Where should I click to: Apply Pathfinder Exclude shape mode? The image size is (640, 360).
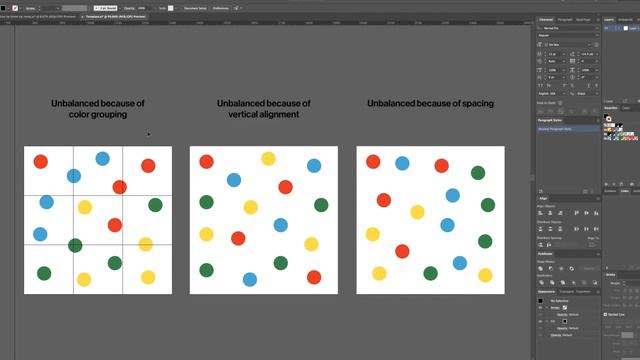click(571, 269)
